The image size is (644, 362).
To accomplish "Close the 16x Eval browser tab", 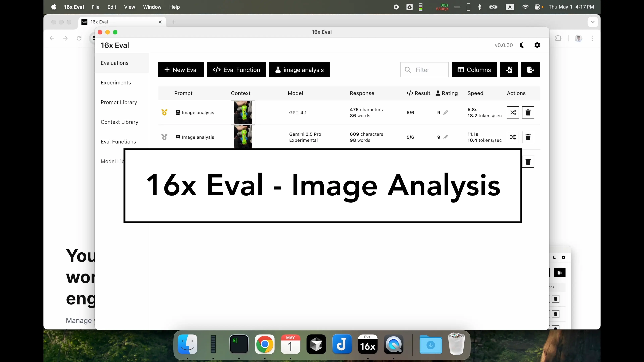I will coord(160,22).
